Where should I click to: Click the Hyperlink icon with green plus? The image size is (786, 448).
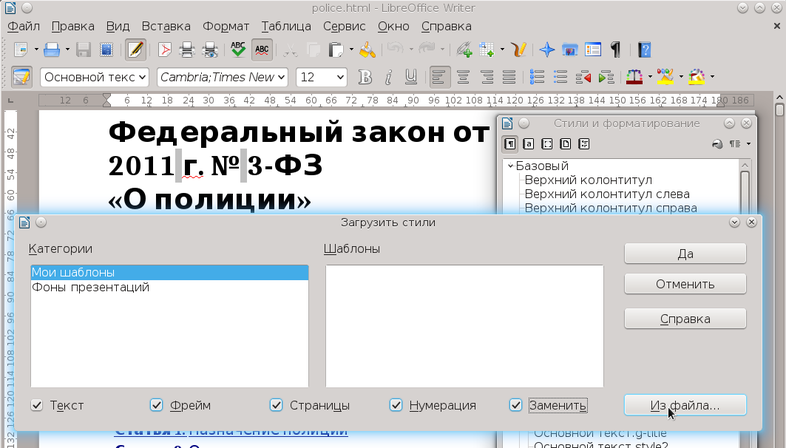[464, 50]
